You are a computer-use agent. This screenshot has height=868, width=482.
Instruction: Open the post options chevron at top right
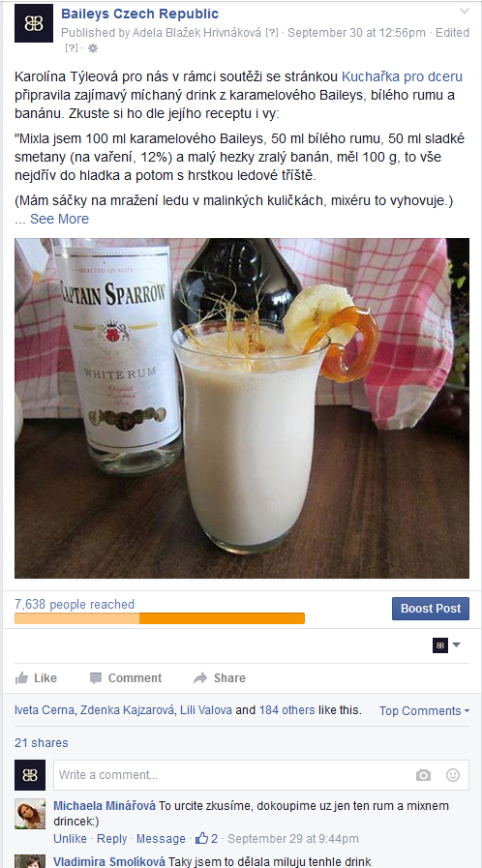click(465, 11)
